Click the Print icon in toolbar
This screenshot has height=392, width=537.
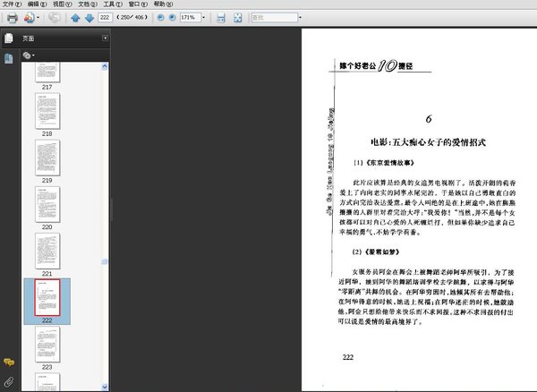[13, 18]
